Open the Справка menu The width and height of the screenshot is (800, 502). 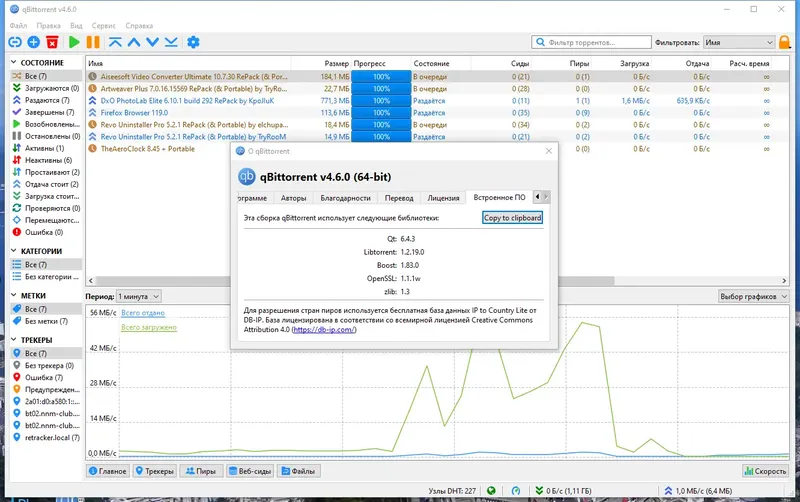pyautogui.click(x=139, y=26)
